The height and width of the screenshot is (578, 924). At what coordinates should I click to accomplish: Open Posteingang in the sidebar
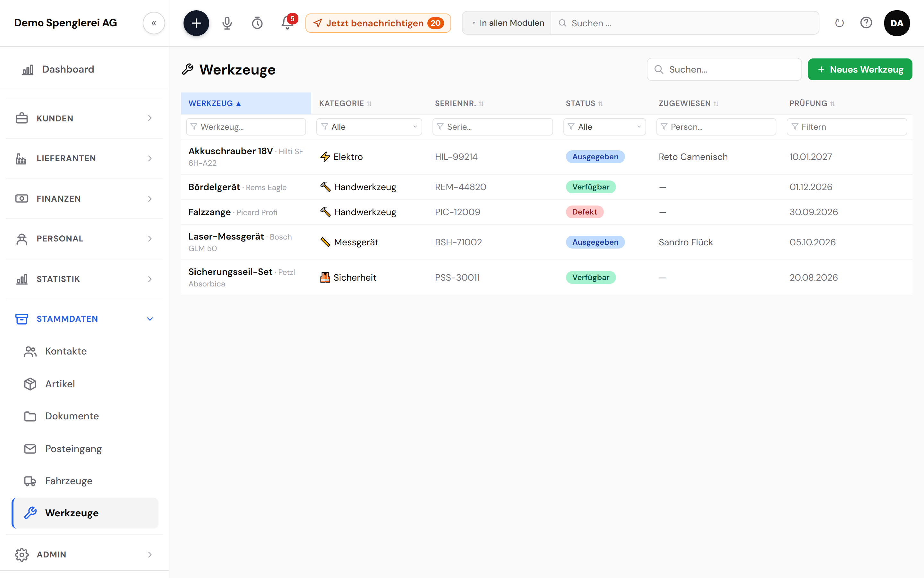click(x=84, y=448)
